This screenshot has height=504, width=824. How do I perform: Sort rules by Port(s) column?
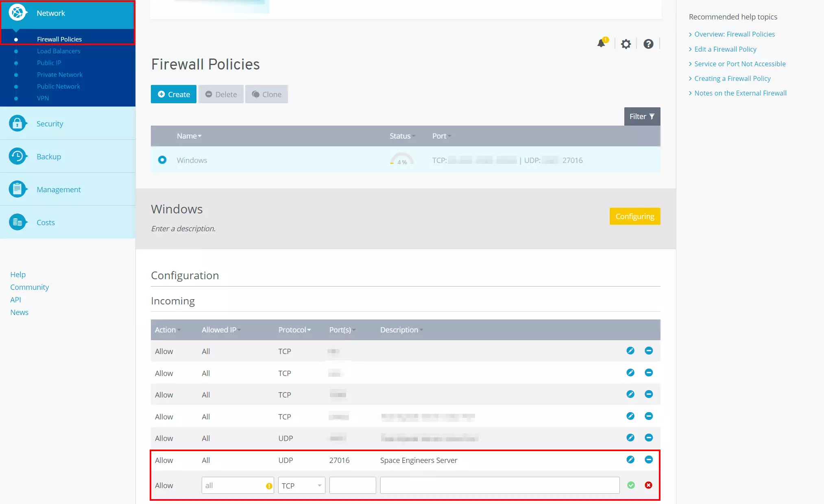[x=342, y=330]
